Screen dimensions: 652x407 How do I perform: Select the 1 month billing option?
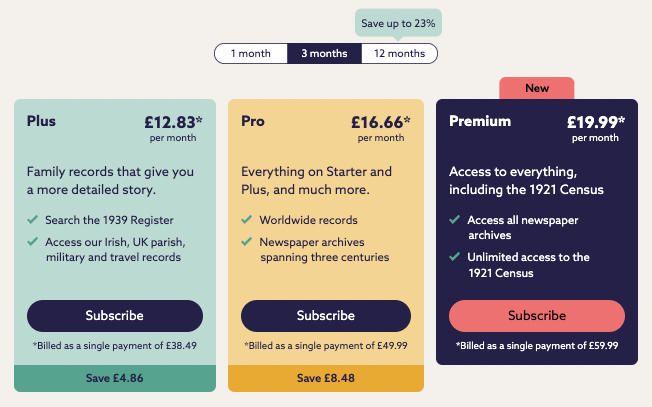coord(251,54)
